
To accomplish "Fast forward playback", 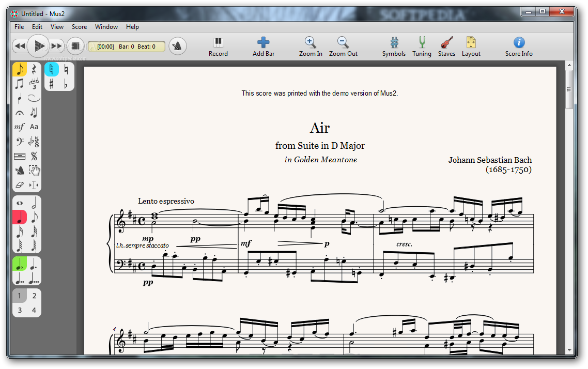I will [57, 46].
